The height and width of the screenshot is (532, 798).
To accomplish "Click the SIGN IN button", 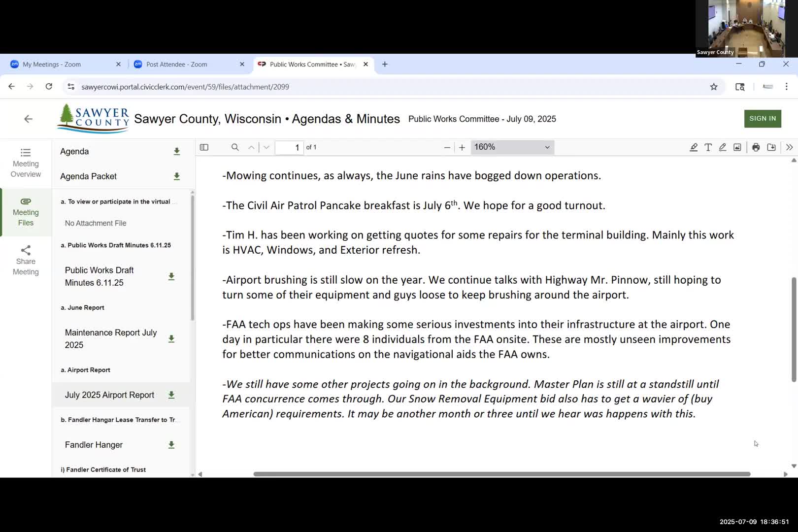I will [762, 119].
